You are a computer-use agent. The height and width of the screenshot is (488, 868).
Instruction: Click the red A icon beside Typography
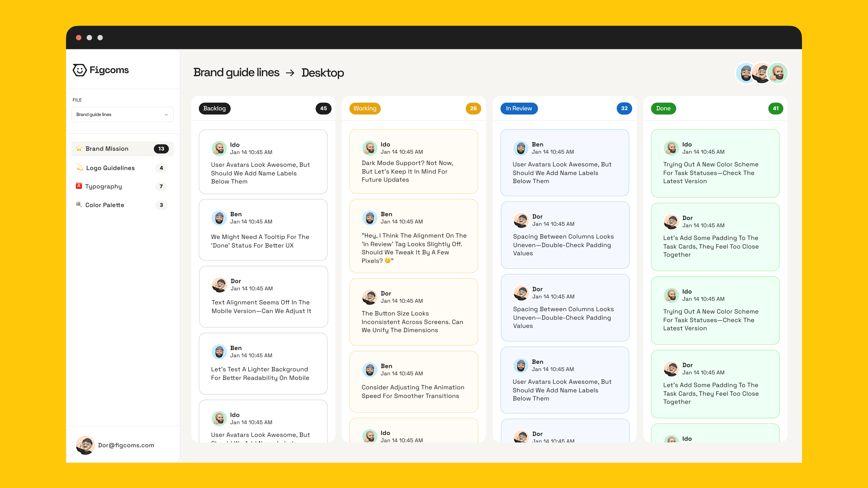pyautogui.click(x=79, y=186)
